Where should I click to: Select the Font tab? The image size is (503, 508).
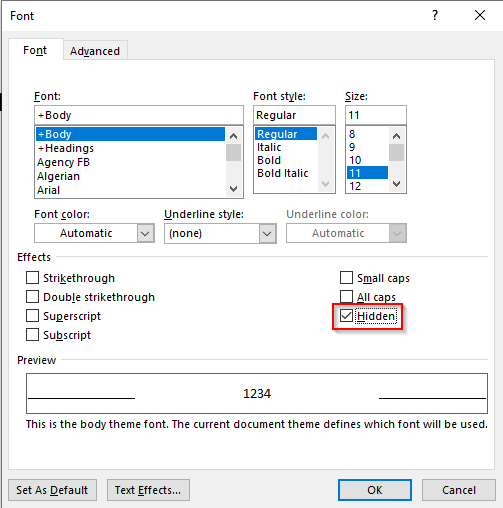tap(35, 50)
